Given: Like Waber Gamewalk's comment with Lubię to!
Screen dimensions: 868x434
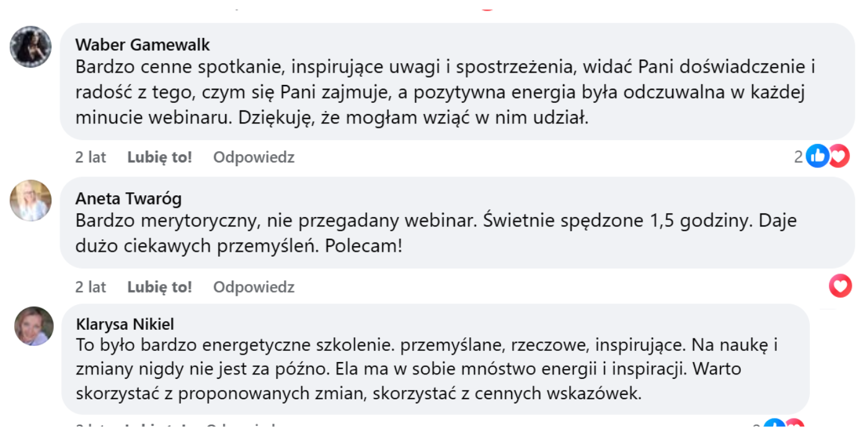Looking at the screenshot, I should (x=159, y=157).
